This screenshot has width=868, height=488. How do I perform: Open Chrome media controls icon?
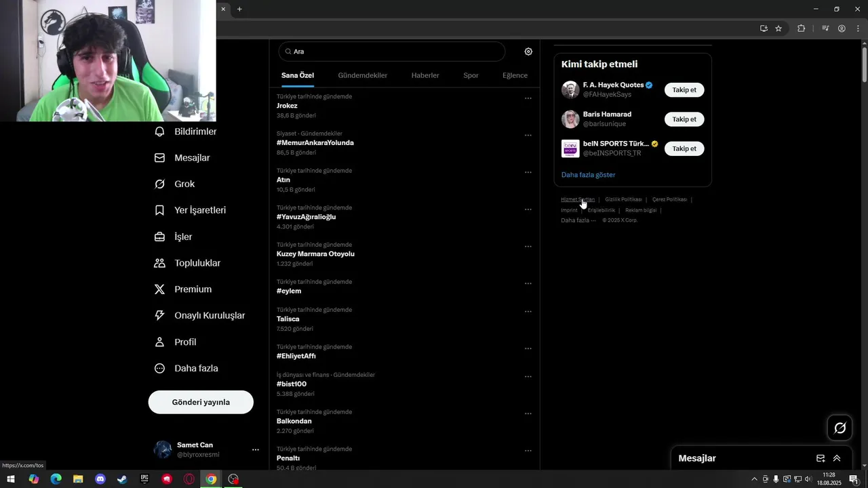[x=825, y=28]
